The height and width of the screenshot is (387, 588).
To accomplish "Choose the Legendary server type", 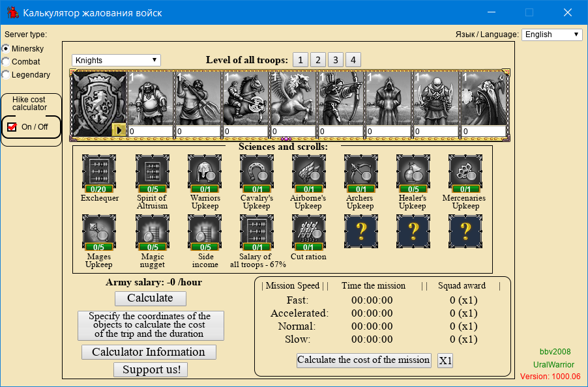I will (6, 75).
